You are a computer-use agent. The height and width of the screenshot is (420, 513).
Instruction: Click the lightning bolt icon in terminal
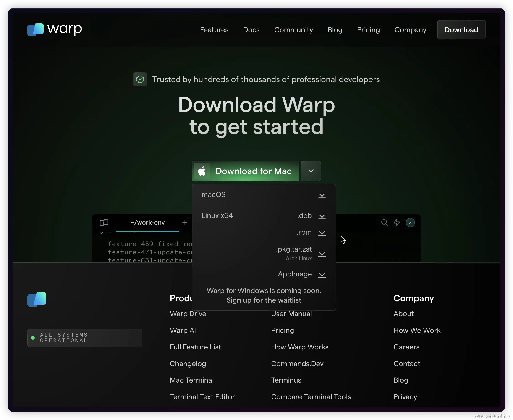(x=396, y=223)
